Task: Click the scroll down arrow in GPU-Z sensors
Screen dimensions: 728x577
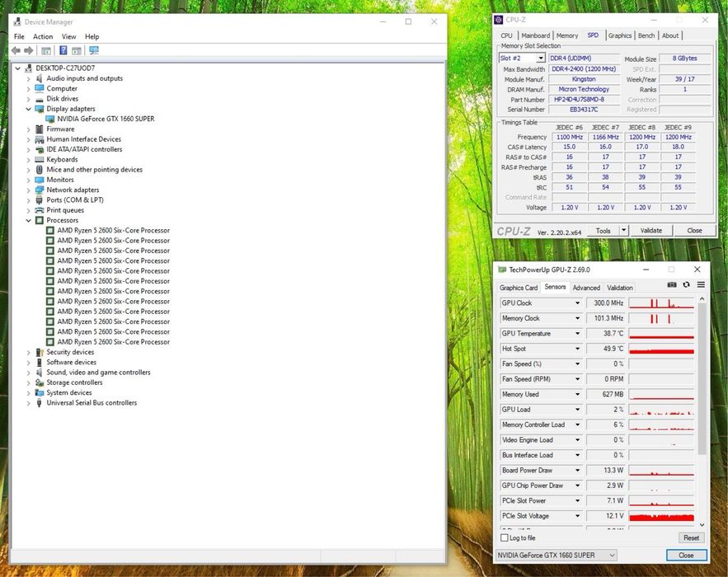Action: pyautogui.click(x=702, y=525)
